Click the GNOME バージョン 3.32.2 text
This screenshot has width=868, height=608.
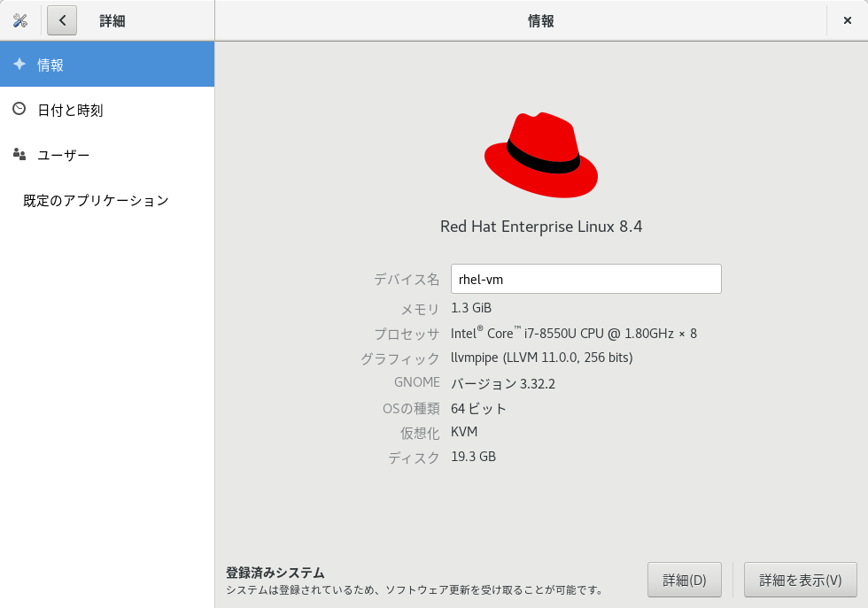point(504,383)
